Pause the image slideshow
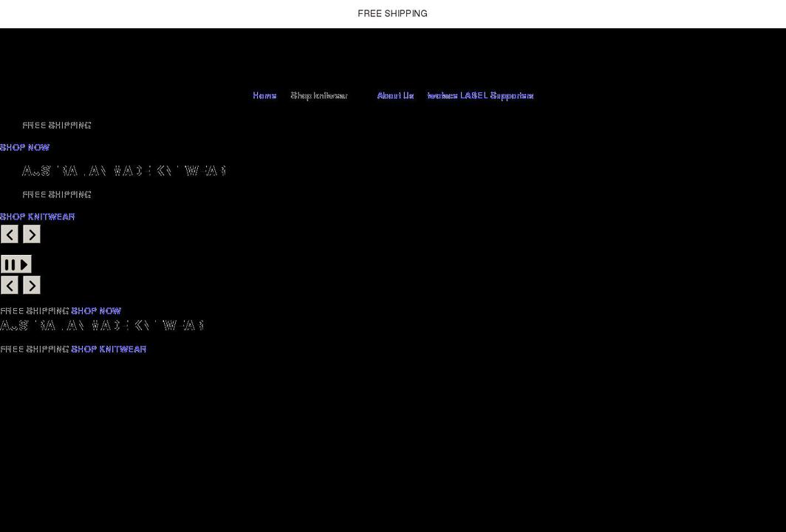 (x=10, y=264)
